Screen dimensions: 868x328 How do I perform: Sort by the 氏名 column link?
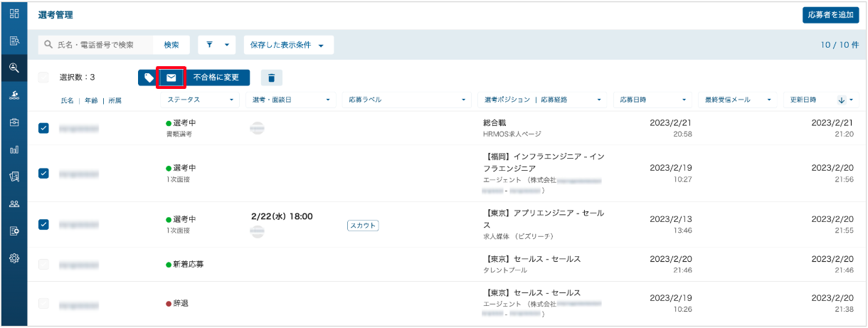tap(68, 100)
